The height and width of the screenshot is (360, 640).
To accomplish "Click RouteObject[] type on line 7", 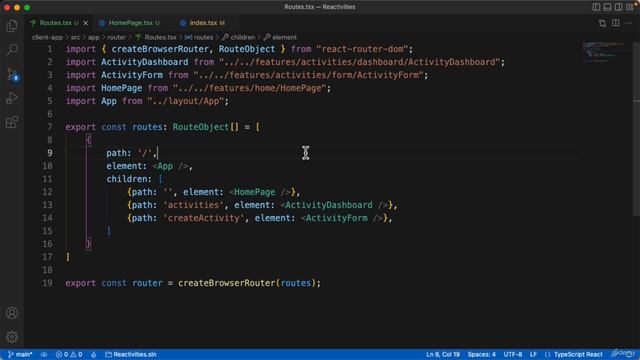I will (205, 127).
